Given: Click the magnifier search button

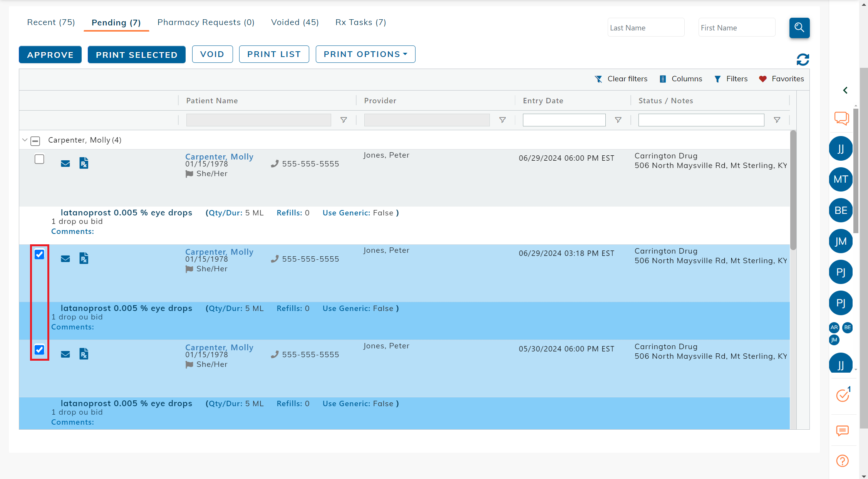Looking at the screenshot, I should 799,28.
